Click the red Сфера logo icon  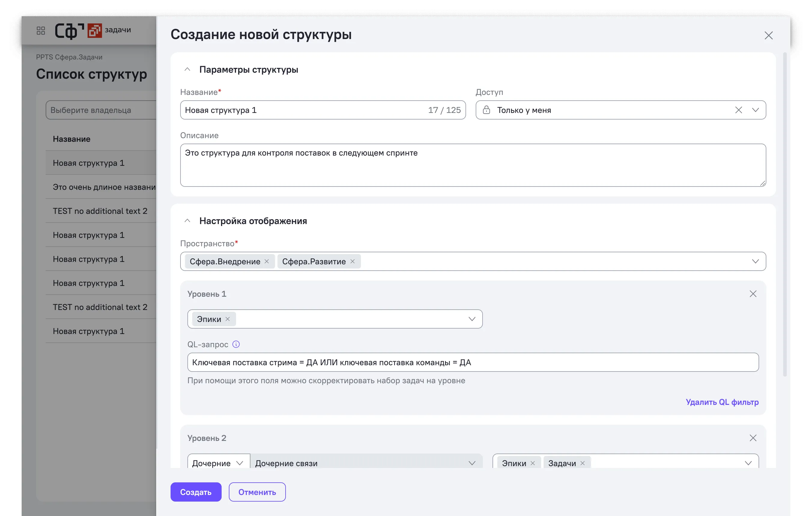click(x=95, y=31)
